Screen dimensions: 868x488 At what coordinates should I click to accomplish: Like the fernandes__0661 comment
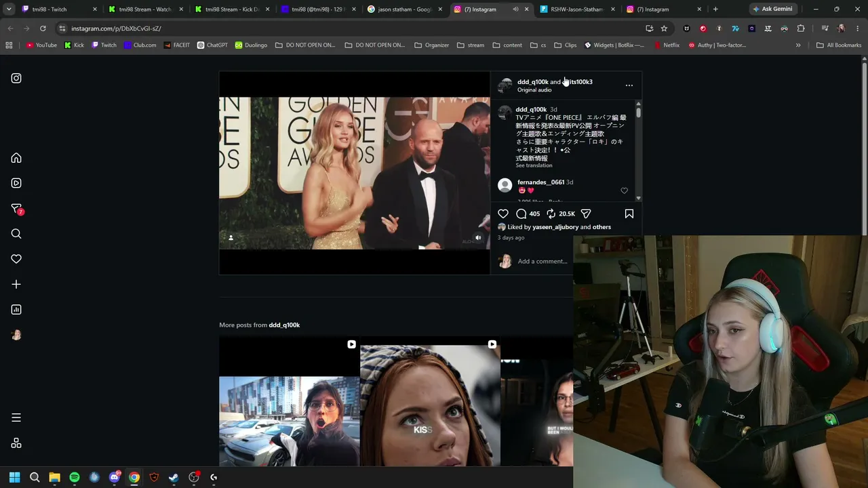pyautogui.click(x=625, y=190)
